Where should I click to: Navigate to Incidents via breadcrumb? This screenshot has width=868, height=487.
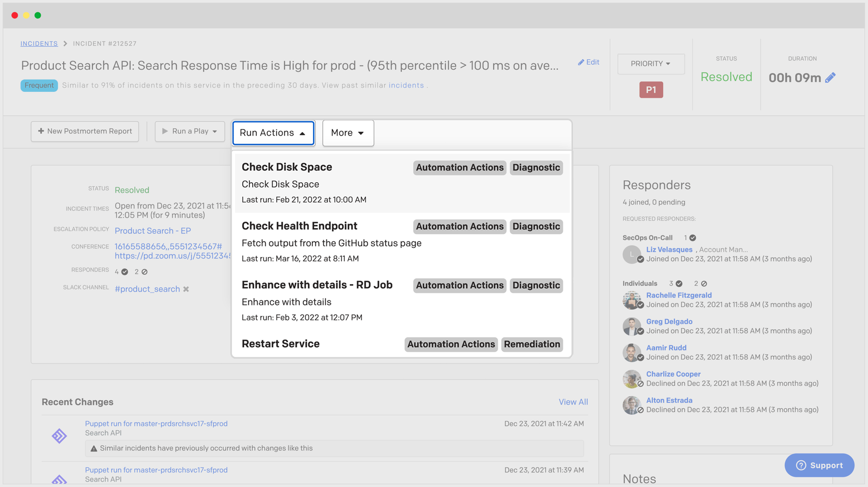click(39, 43)
